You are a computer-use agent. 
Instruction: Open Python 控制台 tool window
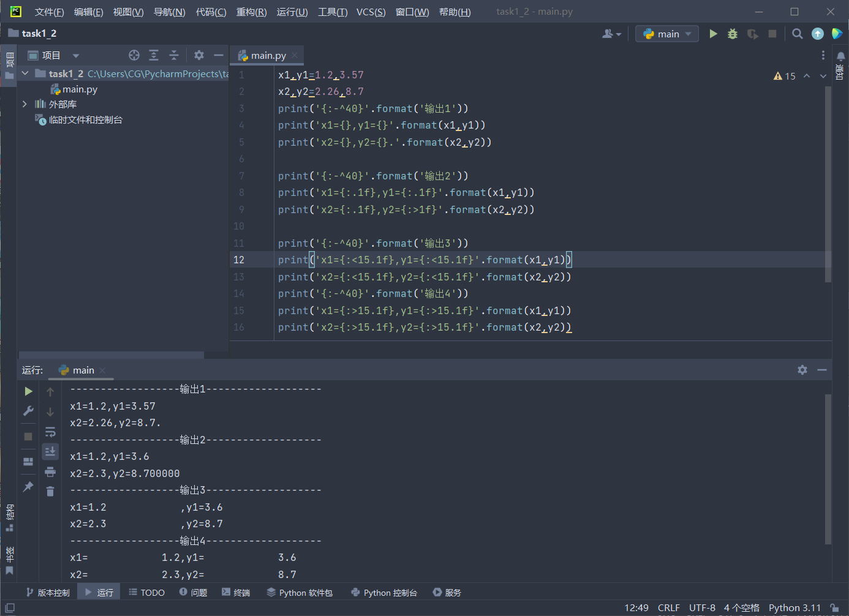(384, 592)
